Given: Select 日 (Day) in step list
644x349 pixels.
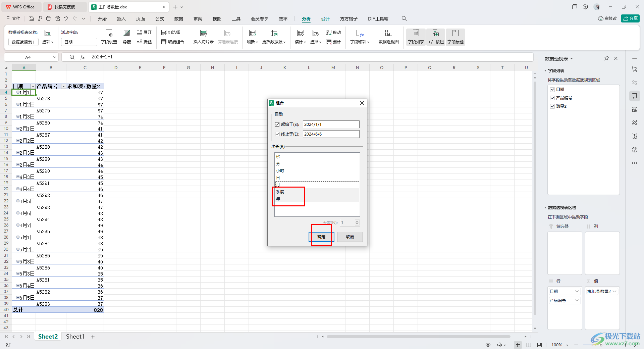Looking at the screenshot, I should pyautogui.click(x=317, y=178).
